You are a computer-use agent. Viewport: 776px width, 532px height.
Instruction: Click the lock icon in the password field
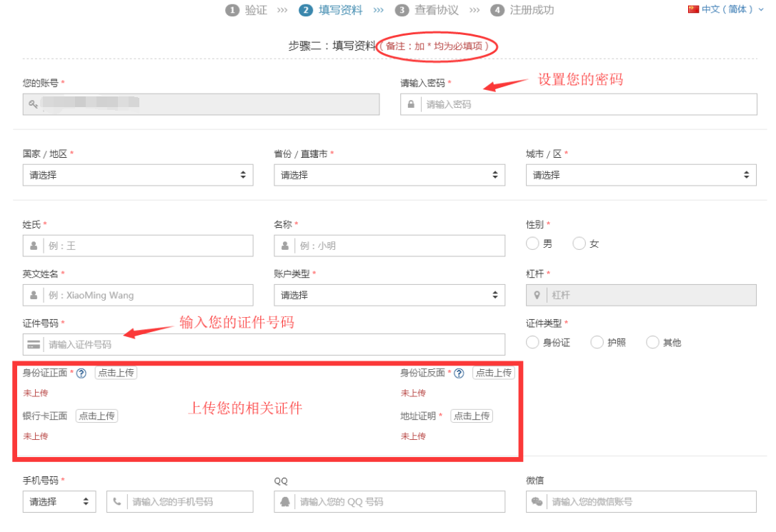tap(411, 104)
